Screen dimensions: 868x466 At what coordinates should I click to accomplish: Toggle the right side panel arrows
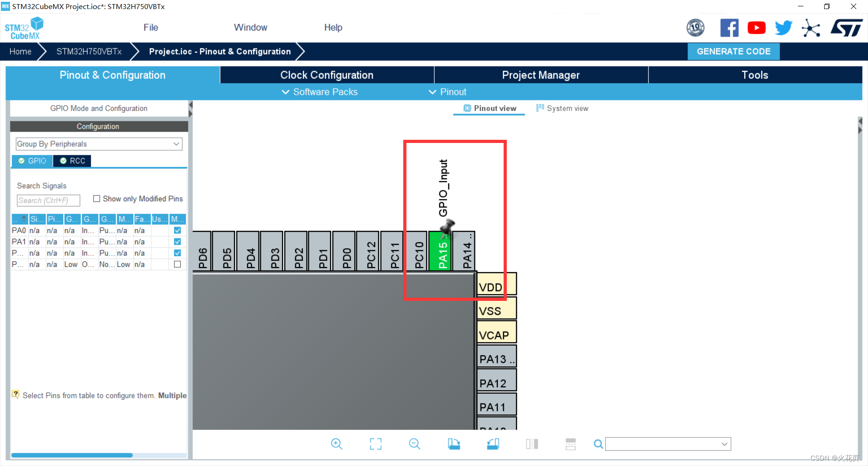pyautogui.click(x=860, y=125)
